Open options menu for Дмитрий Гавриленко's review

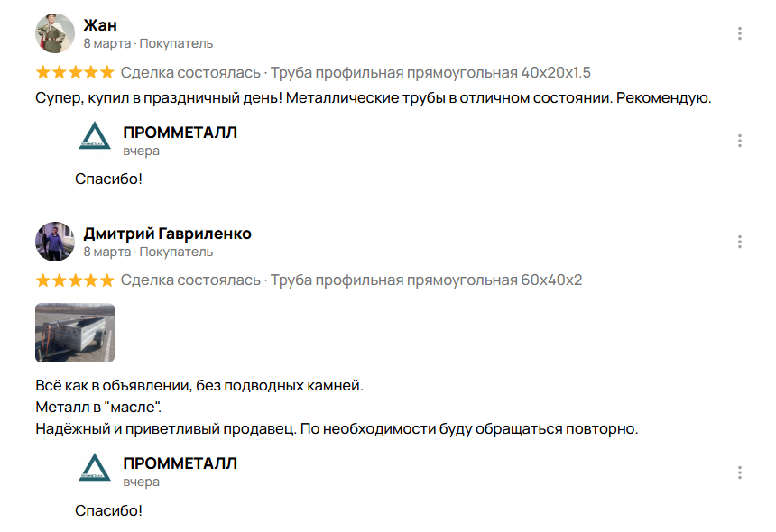click(x=739, y=242)
